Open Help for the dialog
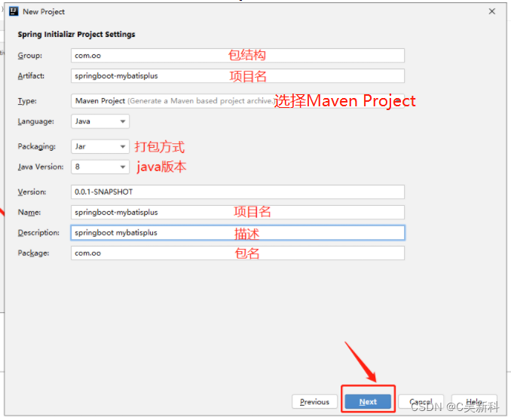Viewport: 511px width, 420px height. point(474,402)
